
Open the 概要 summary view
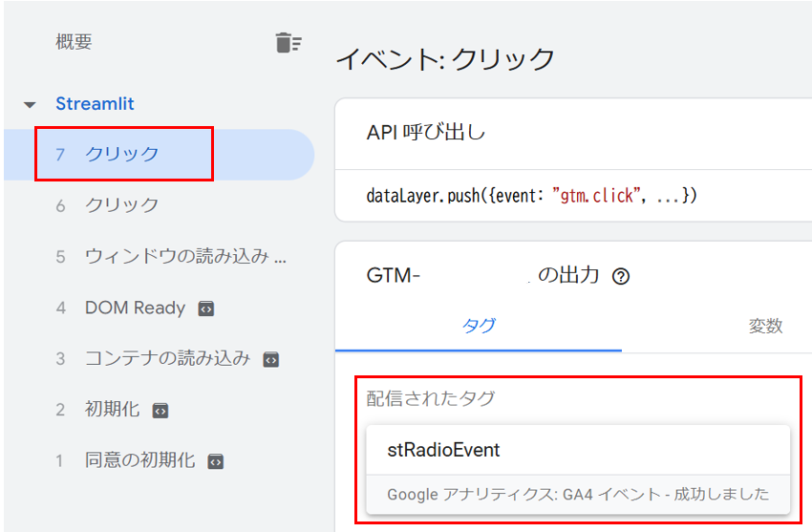coord(75,42)
